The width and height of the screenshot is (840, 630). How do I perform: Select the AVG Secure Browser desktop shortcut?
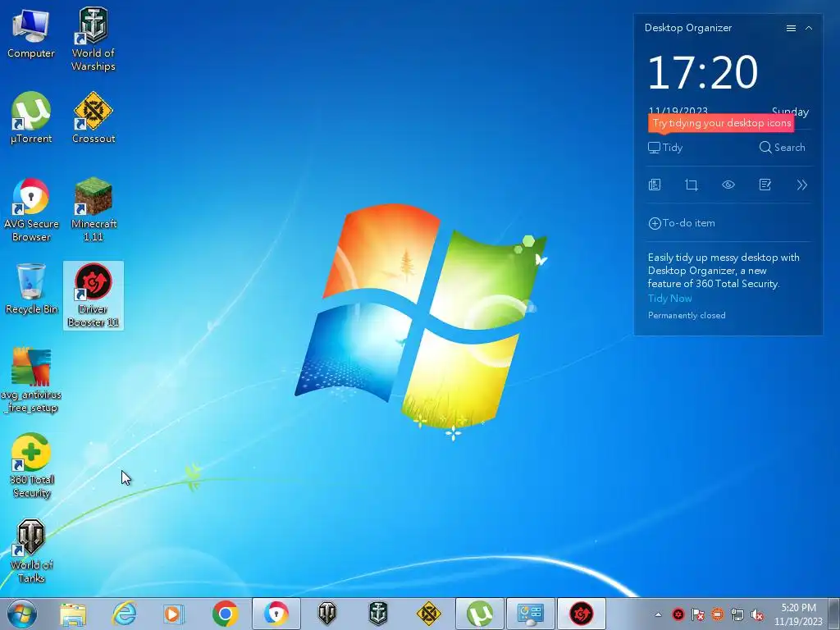click(x=31, y=209)
